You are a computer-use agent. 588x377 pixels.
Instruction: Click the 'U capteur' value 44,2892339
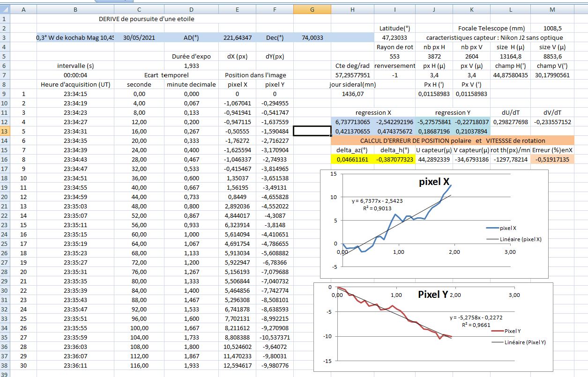click(x=434, y=159)
